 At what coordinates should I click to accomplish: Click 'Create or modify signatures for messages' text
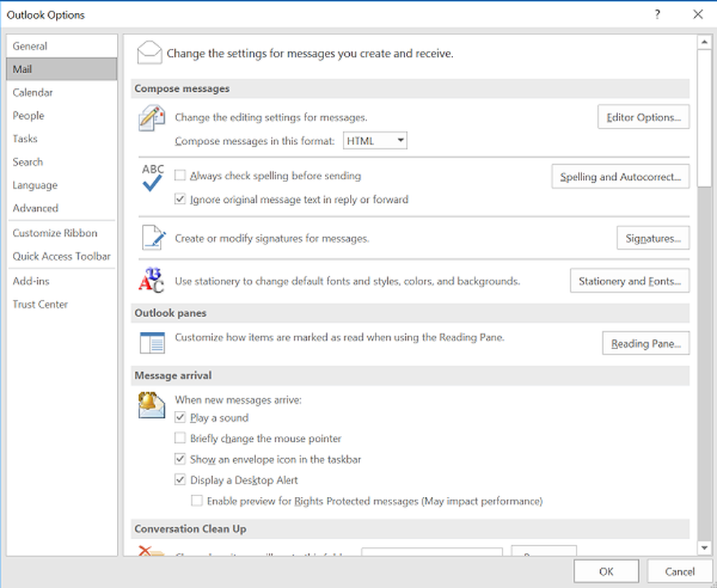(x=272, y=238)
